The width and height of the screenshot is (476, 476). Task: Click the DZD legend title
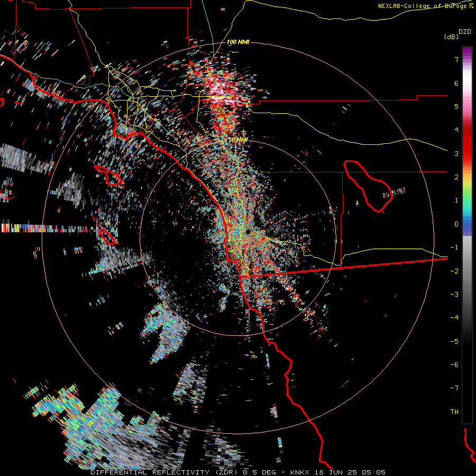click(x=464, y=32)
